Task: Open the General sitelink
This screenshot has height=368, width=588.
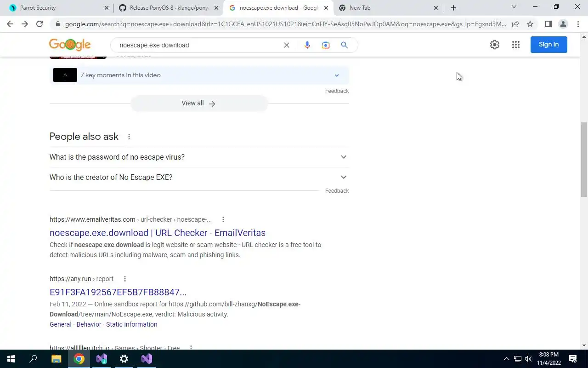Action: tap(61, 324)
